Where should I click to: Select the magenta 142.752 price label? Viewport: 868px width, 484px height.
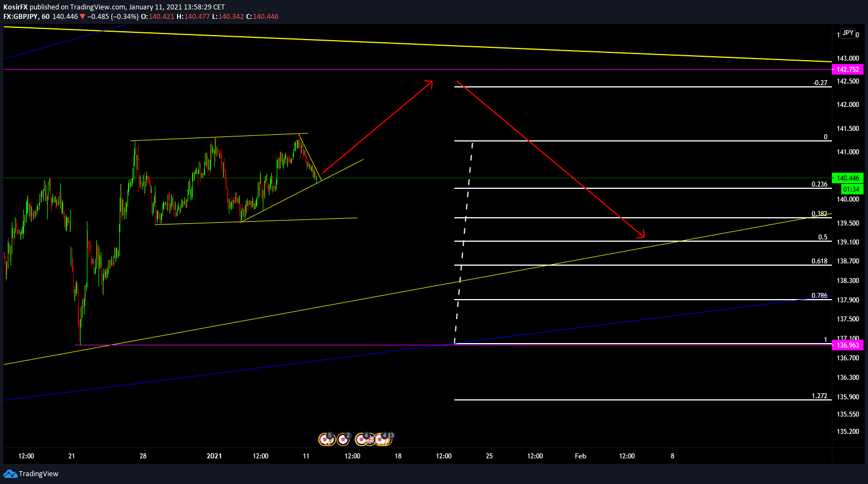coord(847,70)
